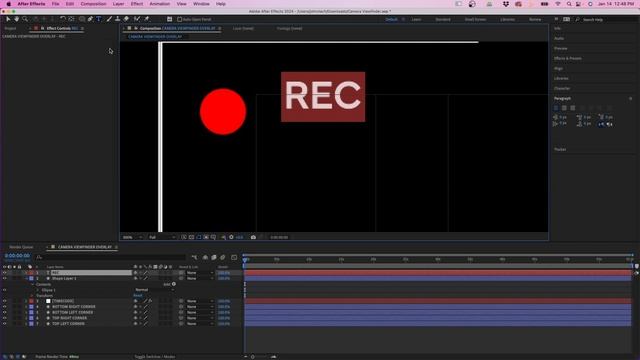
Task: Click the exposure reset icon in viewer
Action: [x=231, y=237]
